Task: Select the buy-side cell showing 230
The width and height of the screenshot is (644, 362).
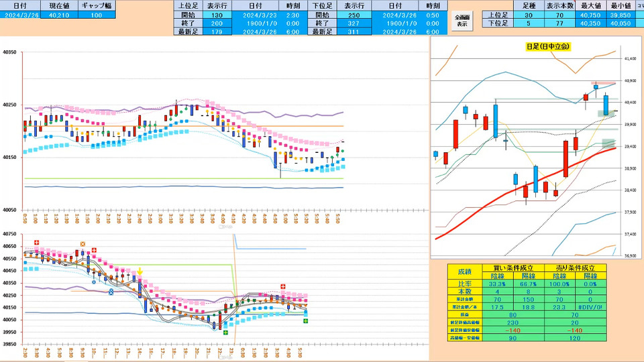Action: click(513, 322)
